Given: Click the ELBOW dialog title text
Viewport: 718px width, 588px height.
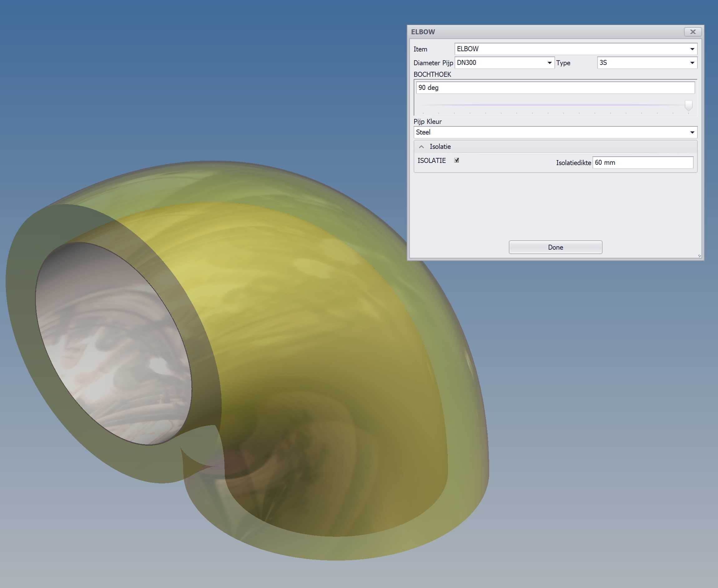Looking at the screenshot, I should pyautogui.click(x=423, y=32).
